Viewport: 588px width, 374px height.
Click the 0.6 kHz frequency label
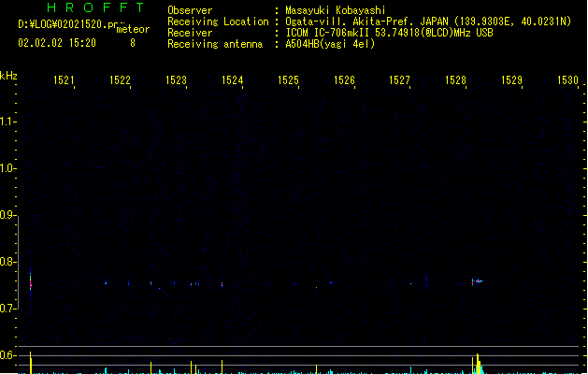pyautogui.click(x=7, y=355)
